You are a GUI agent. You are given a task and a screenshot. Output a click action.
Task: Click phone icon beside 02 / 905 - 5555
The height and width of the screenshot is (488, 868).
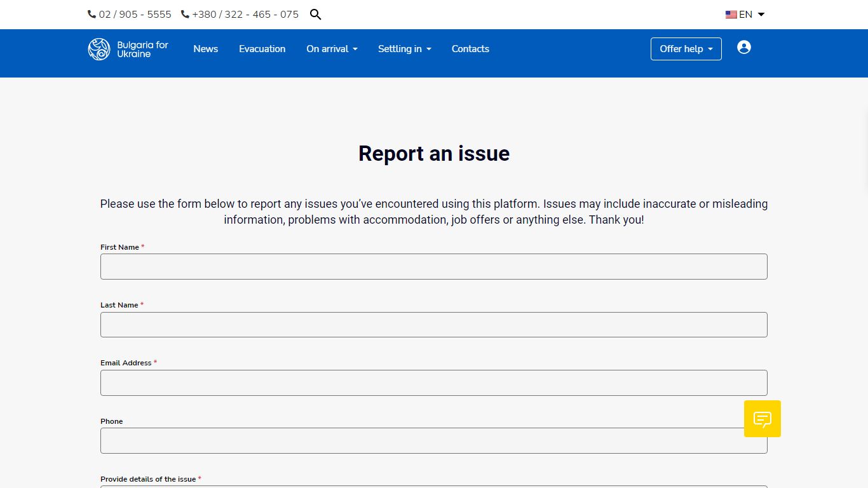(92, 14)
